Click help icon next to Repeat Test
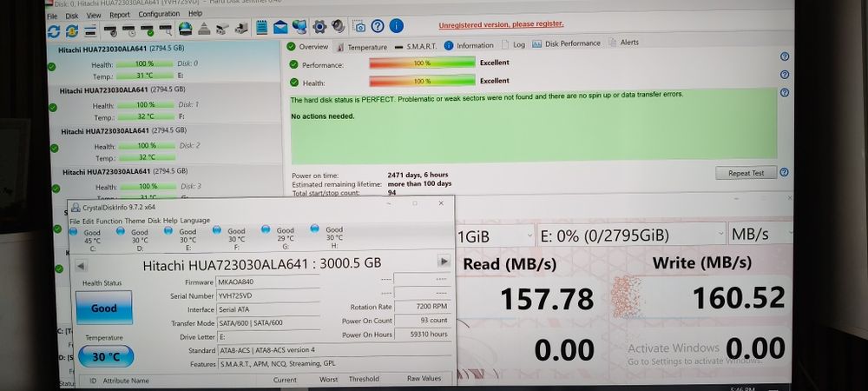 click(784, 172)
